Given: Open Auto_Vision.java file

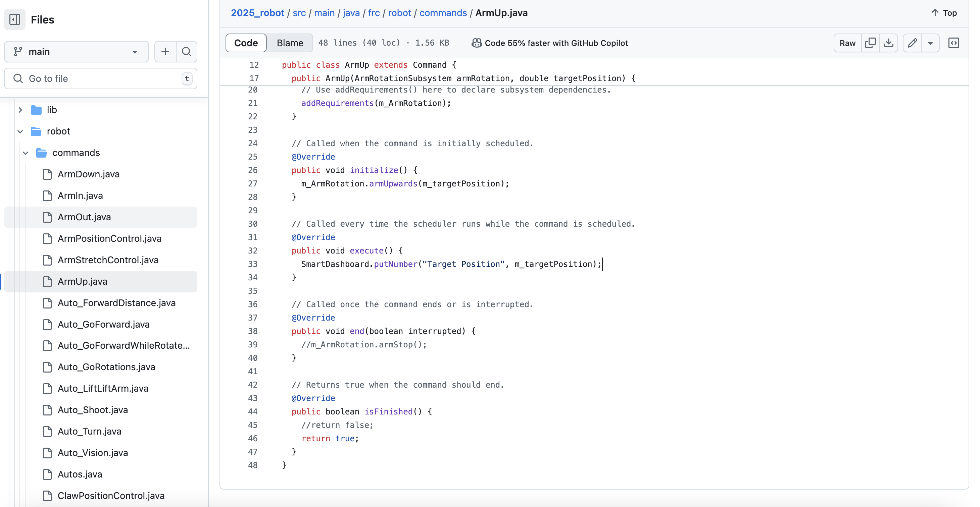Looking at the screenshot, I should coord(93,453).
